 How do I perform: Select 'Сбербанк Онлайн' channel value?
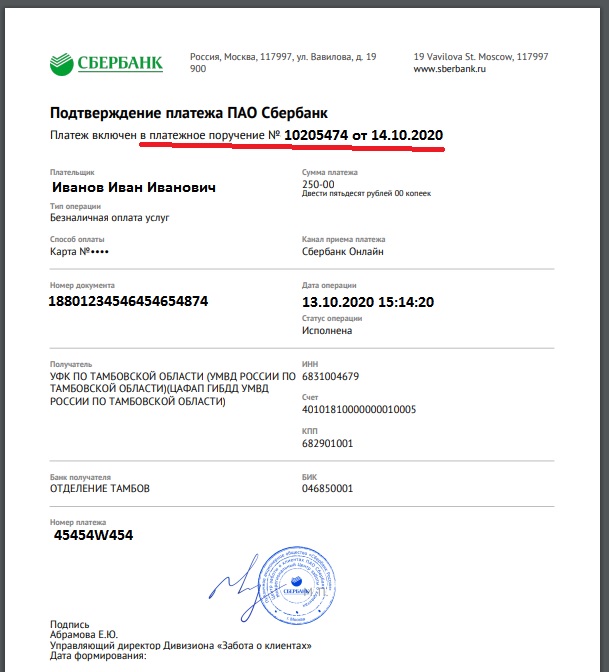[x=342, y=252]
